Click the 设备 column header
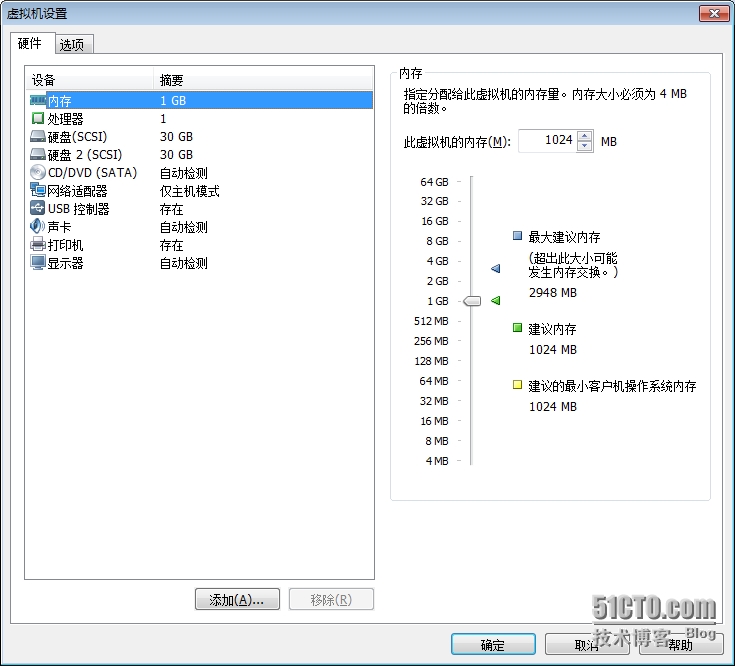Viewport: 735px width, 666px height. 90,80
